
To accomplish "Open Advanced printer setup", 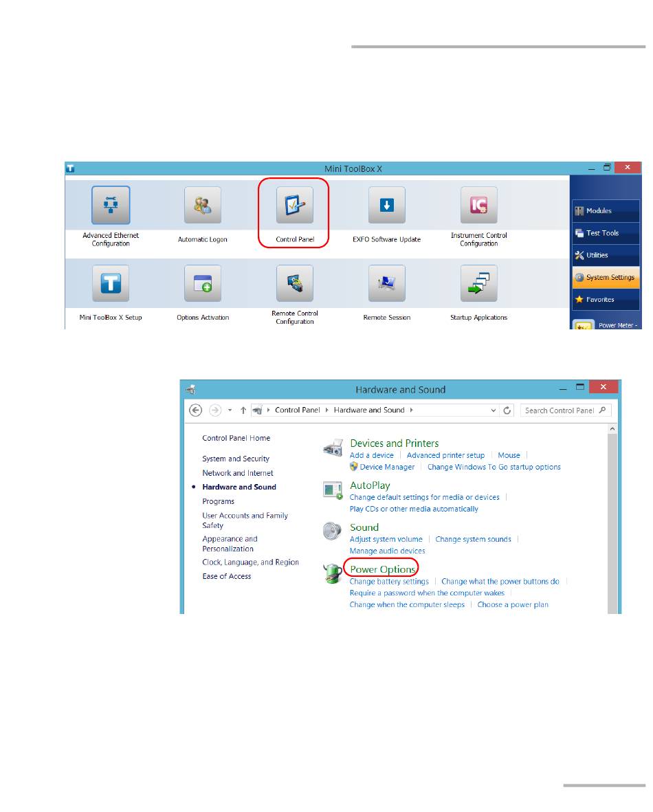I will point(445,455).
